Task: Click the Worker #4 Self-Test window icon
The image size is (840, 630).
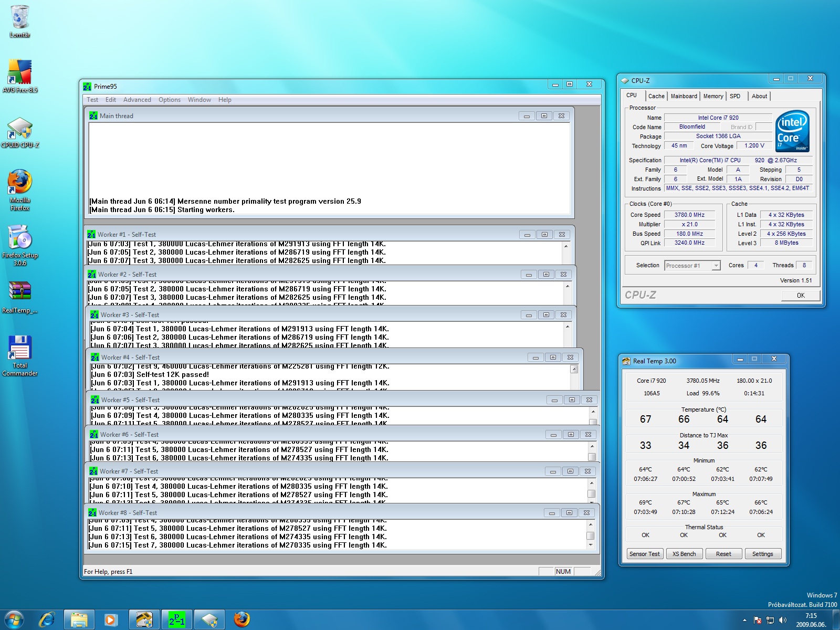Action: [x=95, y=357]
